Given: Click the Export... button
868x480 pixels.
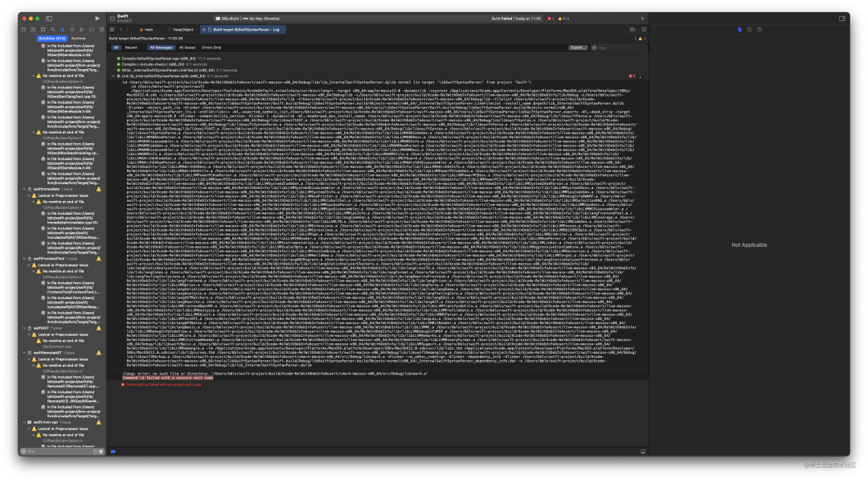Looking at the screenshot, I should 577,47.
